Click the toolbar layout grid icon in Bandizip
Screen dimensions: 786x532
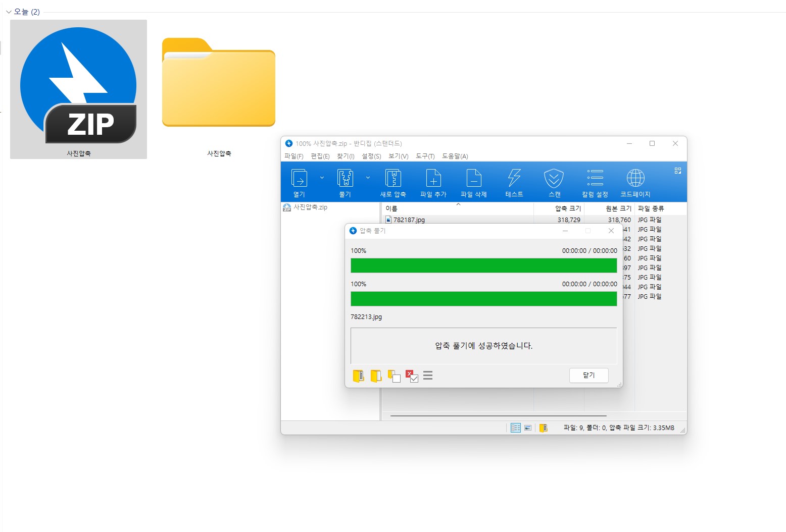(x=678, y=171)
